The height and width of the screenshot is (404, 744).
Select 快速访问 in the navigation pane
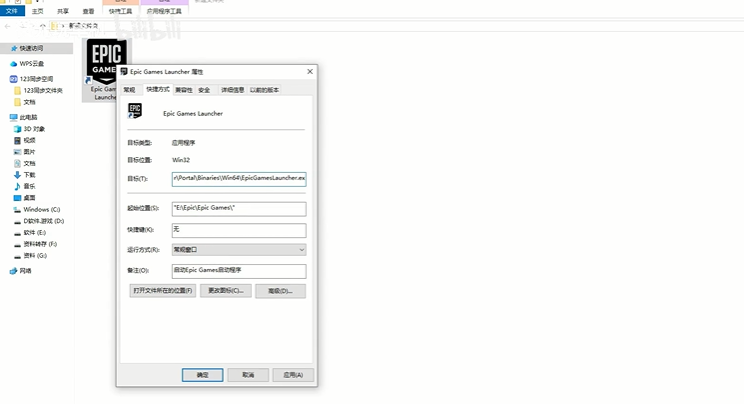31,48
